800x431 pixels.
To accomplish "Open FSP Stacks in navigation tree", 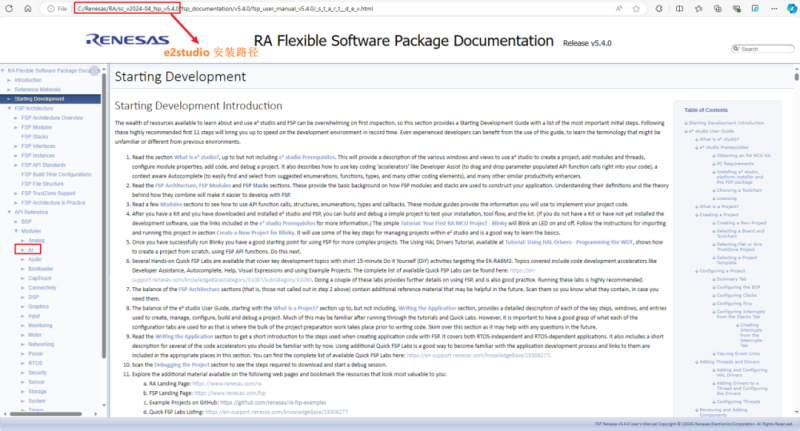I will [x=35, y=137].
